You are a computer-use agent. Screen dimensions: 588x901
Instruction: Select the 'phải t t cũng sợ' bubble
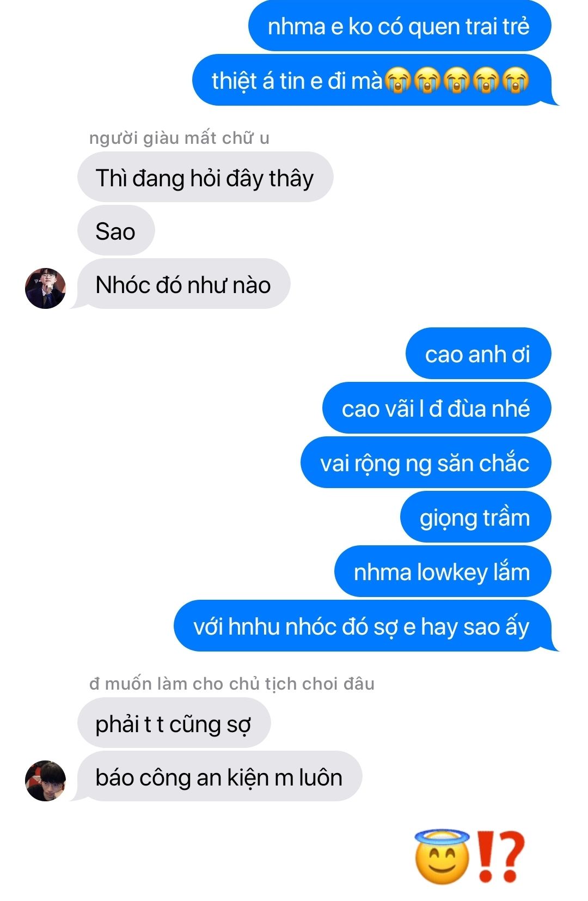point(174,723)
